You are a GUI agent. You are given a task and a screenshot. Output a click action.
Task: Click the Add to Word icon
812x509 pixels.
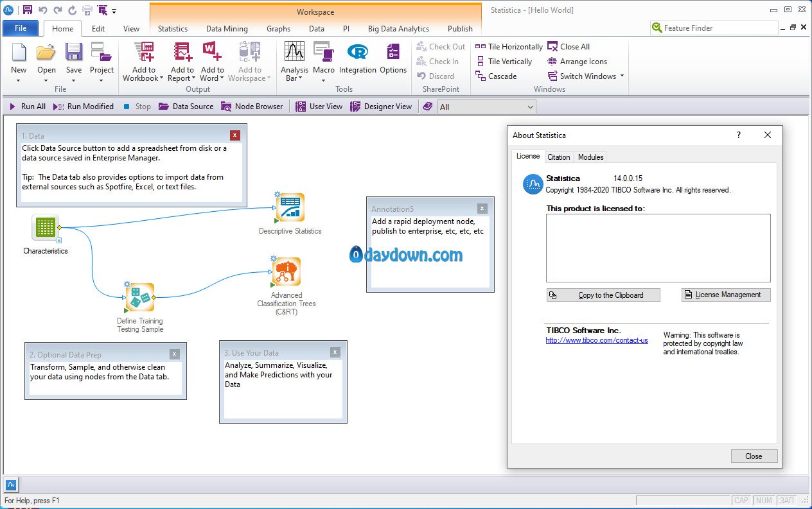click(x=212, y=53)
